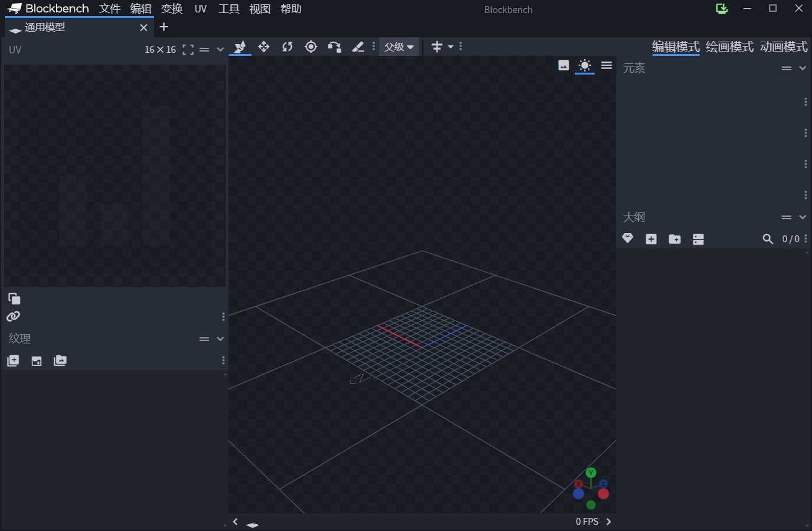Create a new texture with second 纹理 icon
This screenshot has width=812, height=531.
pos(37,361)
